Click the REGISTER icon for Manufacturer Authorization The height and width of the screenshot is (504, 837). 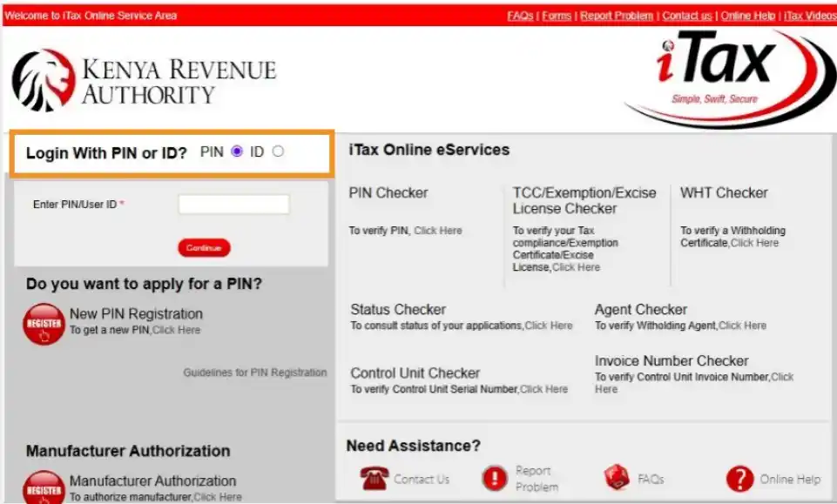click(x=44, y=488)
